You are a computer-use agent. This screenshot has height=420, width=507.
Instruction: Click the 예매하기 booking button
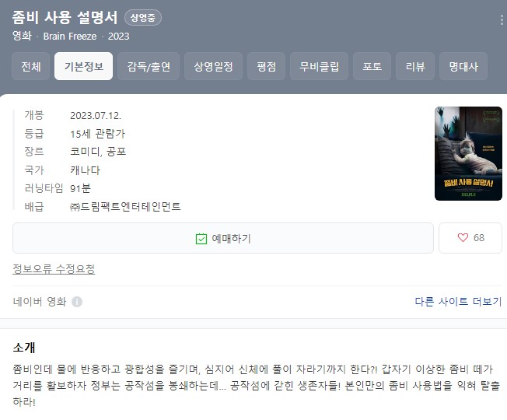click(223, 238)
